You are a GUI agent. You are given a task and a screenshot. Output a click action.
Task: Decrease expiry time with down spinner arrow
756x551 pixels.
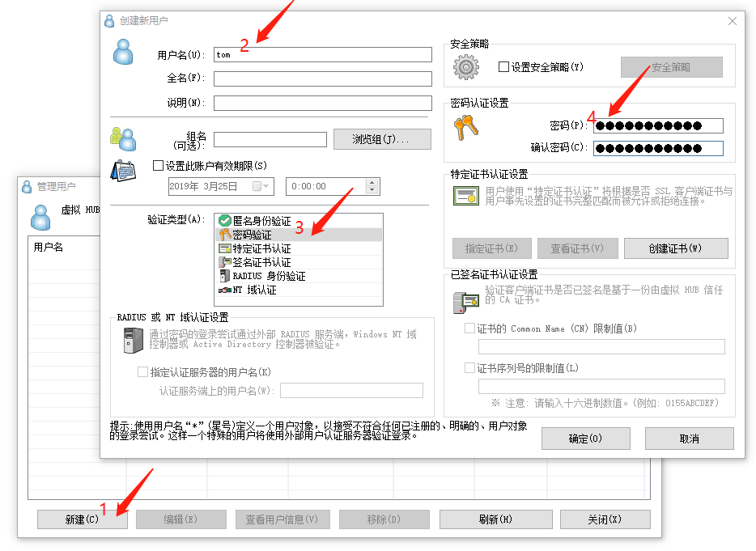click(372, 190)
